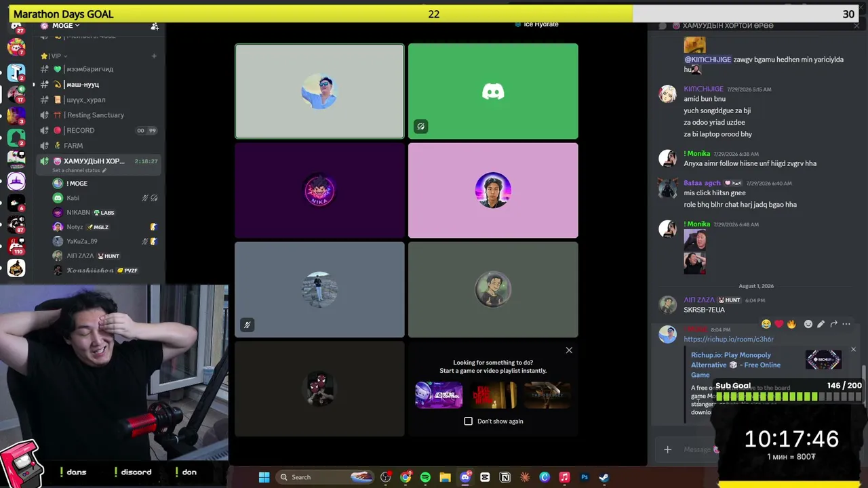868x488 pixels.
Task: Collapse the VIP channel category
Action: click(x=55, y=56)
